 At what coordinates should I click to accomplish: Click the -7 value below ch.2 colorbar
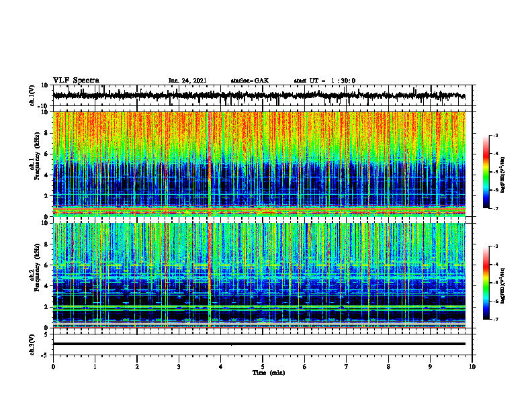click(x=496, y=319)
